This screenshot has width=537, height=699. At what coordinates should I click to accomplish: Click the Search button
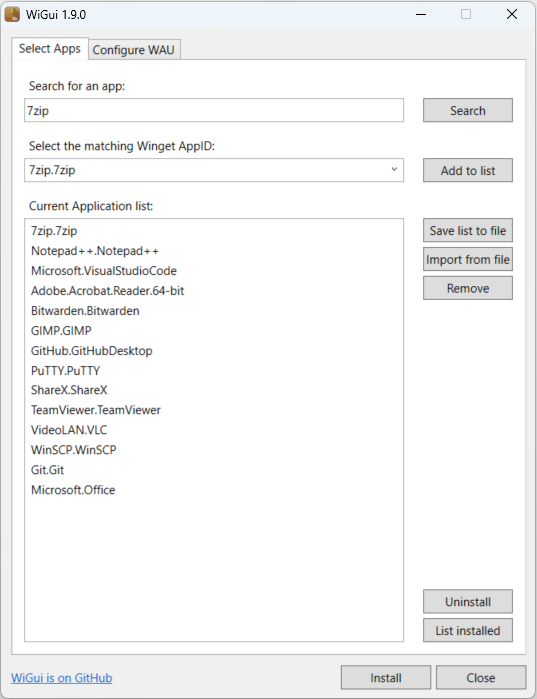click(x=467, y=110)
